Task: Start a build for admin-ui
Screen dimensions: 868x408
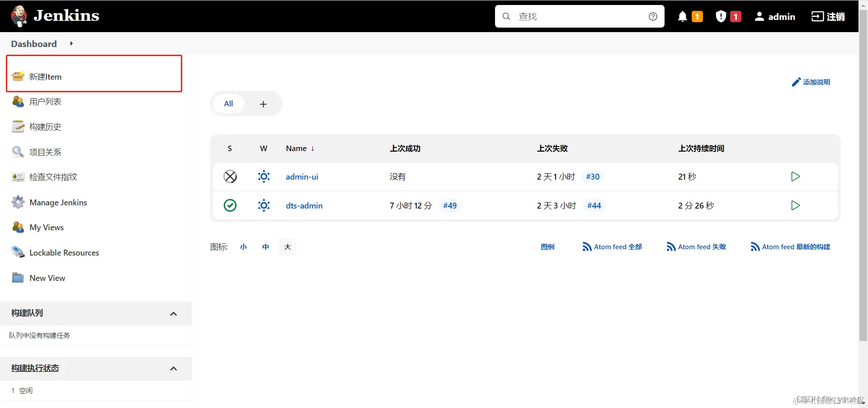Action: (795, 176)
